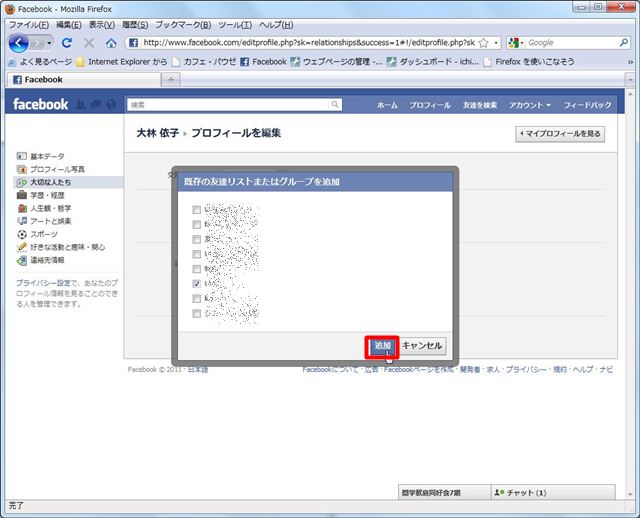
Task: Click the キャンセル button in the dialog
Action: 422,346
